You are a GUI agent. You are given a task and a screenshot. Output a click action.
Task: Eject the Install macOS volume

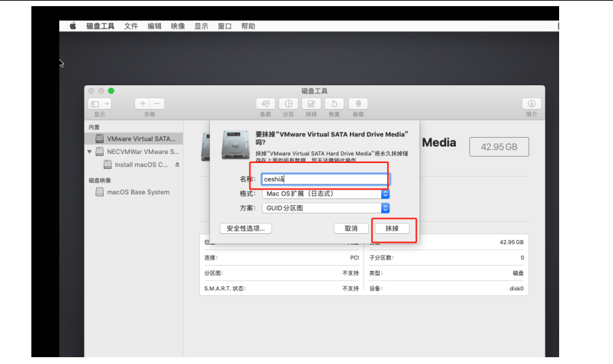(177, 165)
